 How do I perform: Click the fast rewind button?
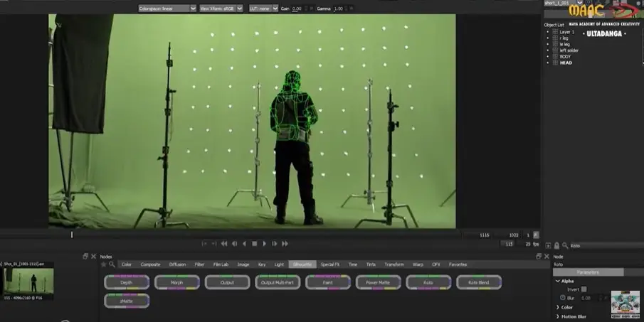[x=224, y=244]
